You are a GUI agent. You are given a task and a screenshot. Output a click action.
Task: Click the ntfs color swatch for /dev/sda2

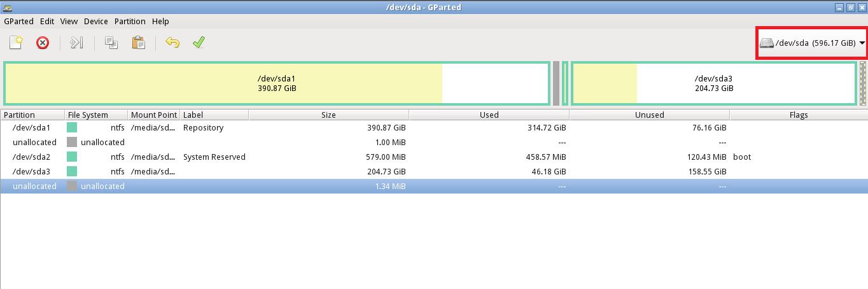click(72, 157)
